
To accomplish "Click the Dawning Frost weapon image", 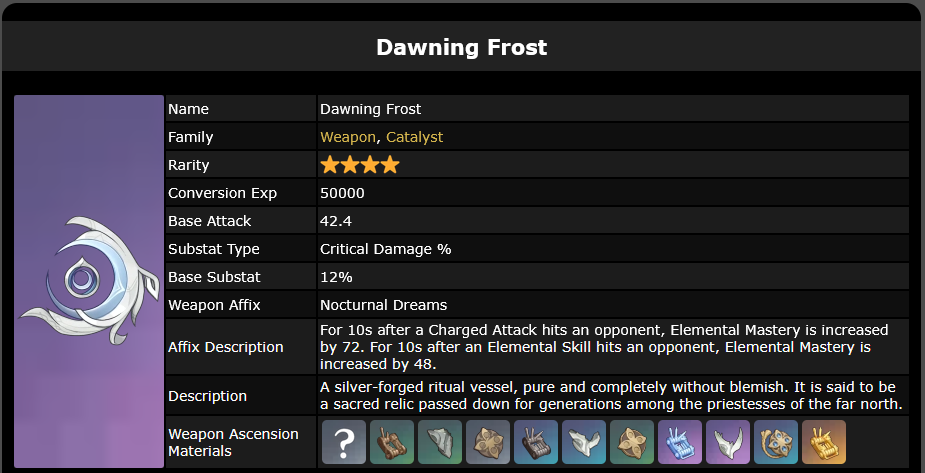I will pos(89,281).
